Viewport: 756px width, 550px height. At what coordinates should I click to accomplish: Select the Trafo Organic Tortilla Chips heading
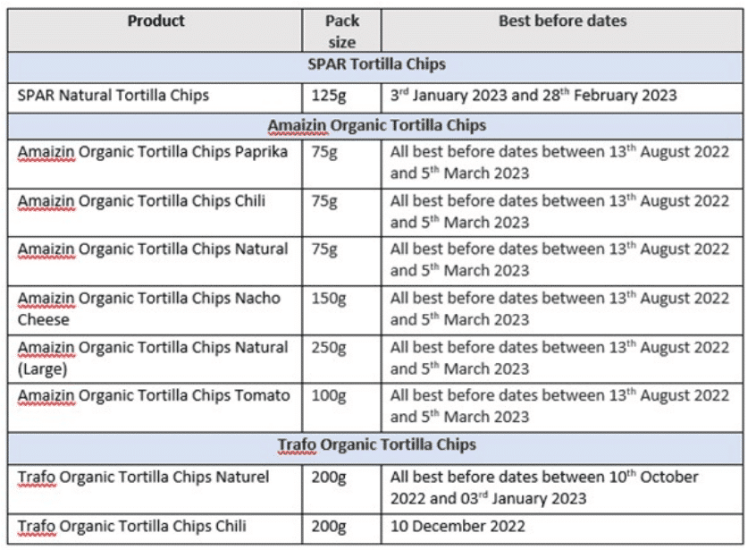click(375, 448)
